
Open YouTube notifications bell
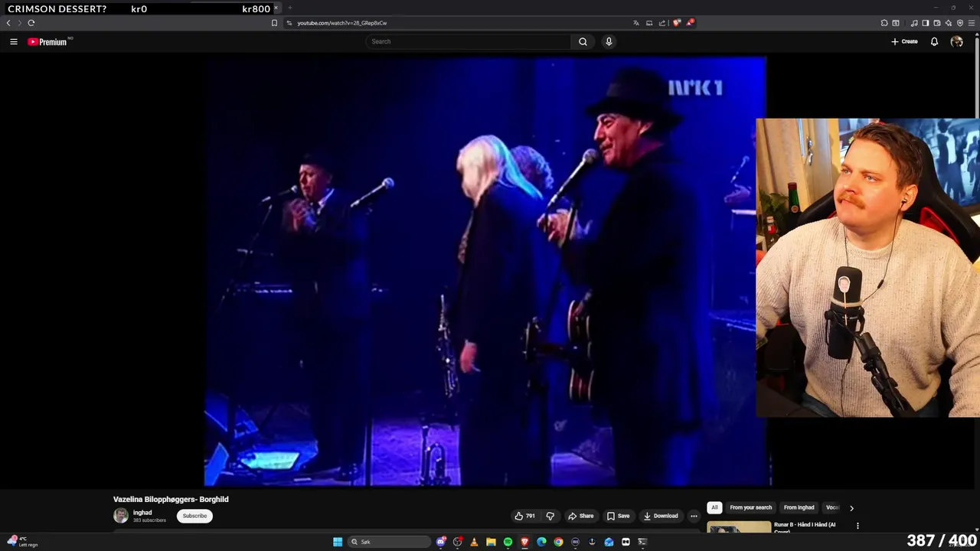coord(934,41)
